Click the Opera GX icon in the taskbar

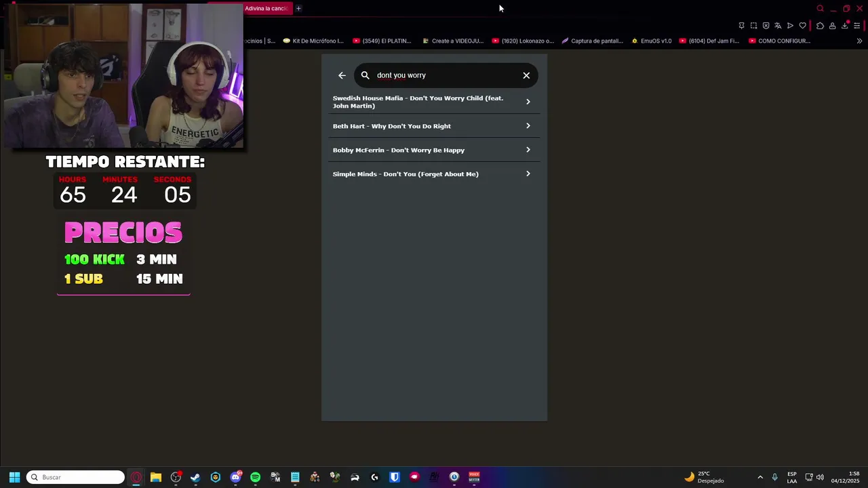coord(136,477)
